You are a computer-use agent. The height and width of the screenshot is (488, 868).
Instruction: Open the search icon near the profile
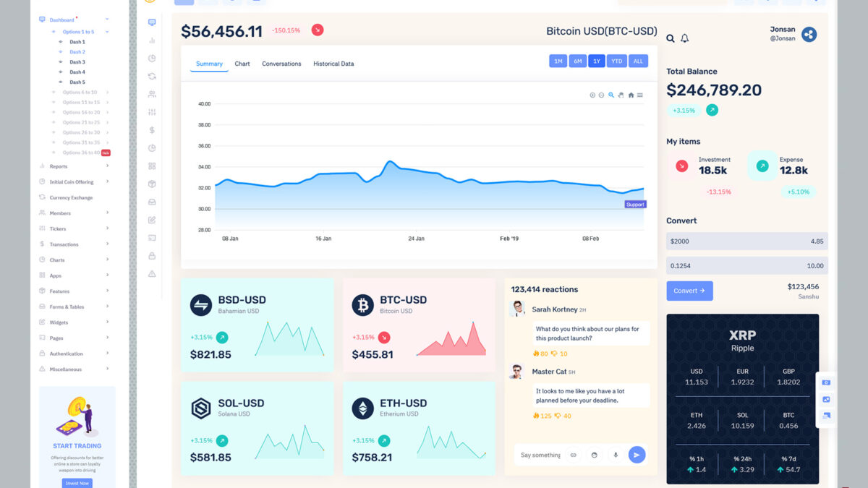pyautogui.click(x=671, y=38)
